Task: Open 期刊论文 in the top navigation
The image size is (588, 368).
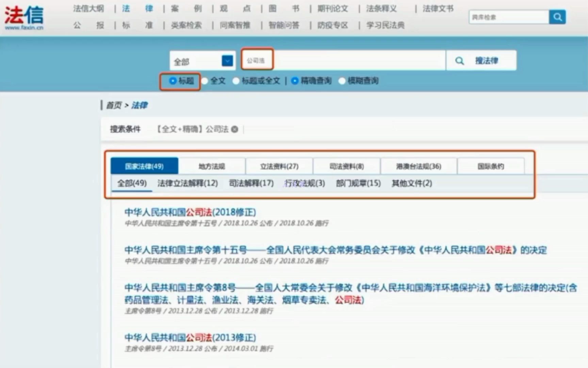Action: (333, 9)
